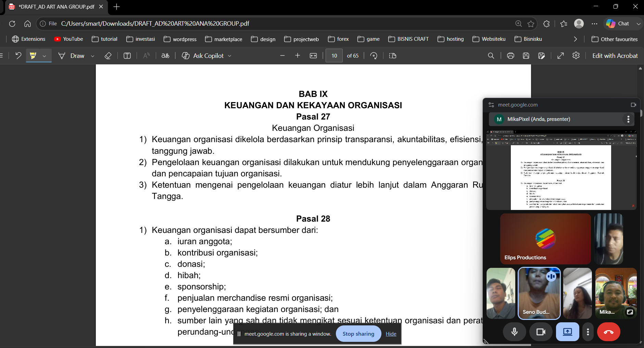Click the Stop sharing button
644x348 pixels.
[x=358, y=334]
